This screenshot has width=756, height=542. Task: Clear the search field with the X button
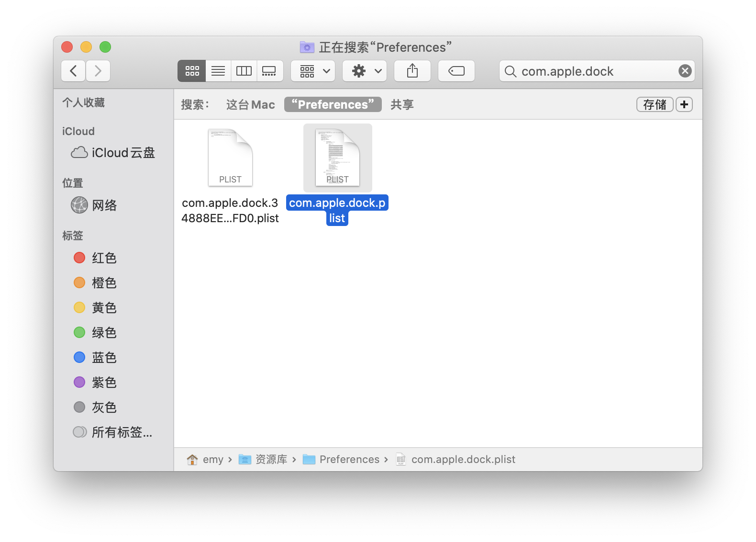(685, 71)
